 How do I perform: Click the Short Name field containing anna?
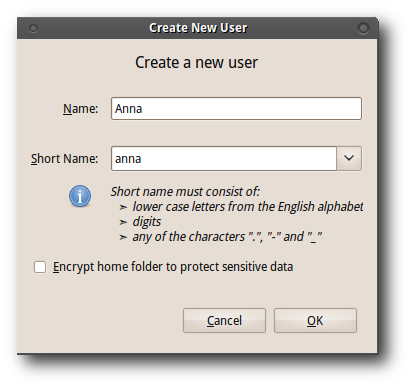224,158
